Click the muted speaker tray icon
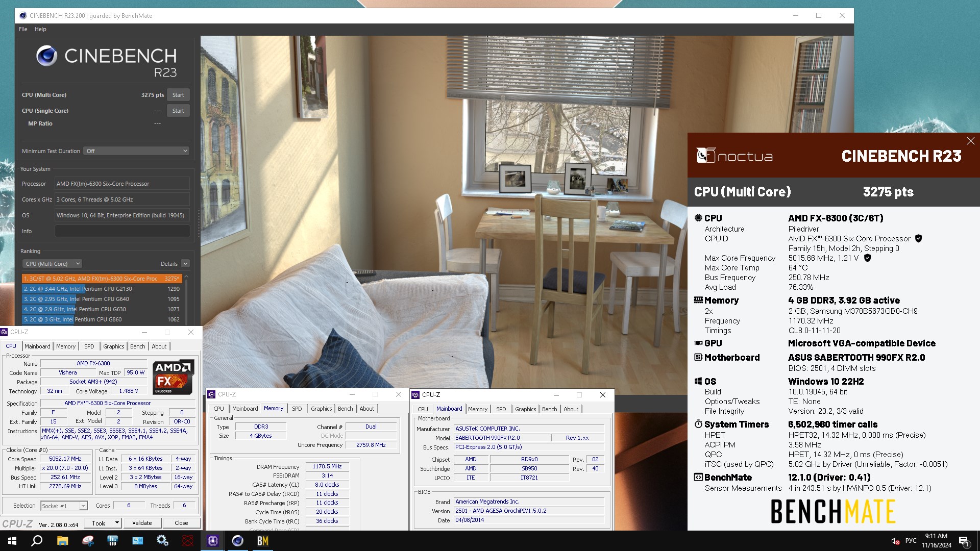Viewport: 980px width, 551px height. [x=895, y=541]
